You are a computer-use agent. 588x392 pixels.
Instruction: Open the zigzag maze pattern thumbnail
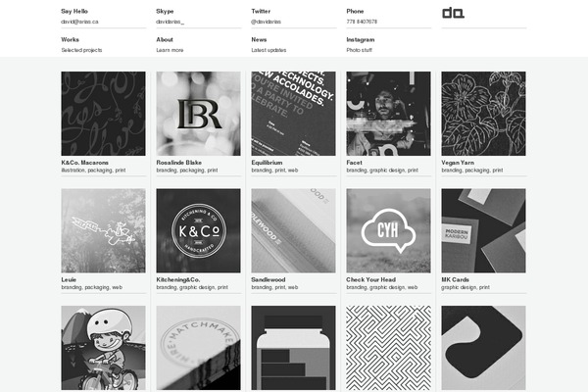[x=388, y=348]
